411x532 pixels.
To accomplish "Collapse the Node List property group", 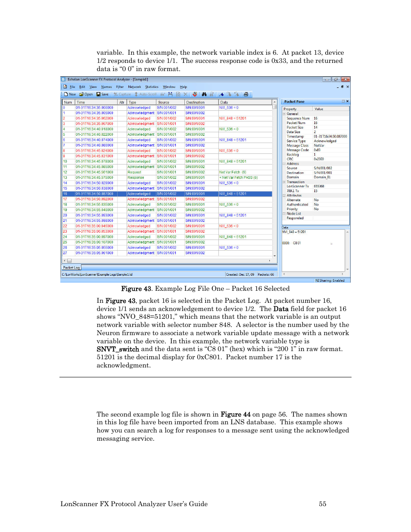I will point(284,214).
